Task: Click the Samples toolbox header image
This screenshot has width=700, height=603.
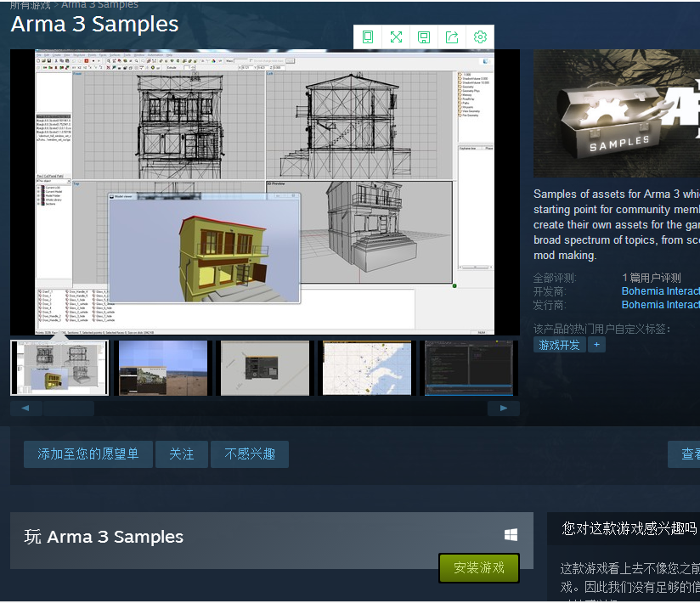Action: click(617, 113)
